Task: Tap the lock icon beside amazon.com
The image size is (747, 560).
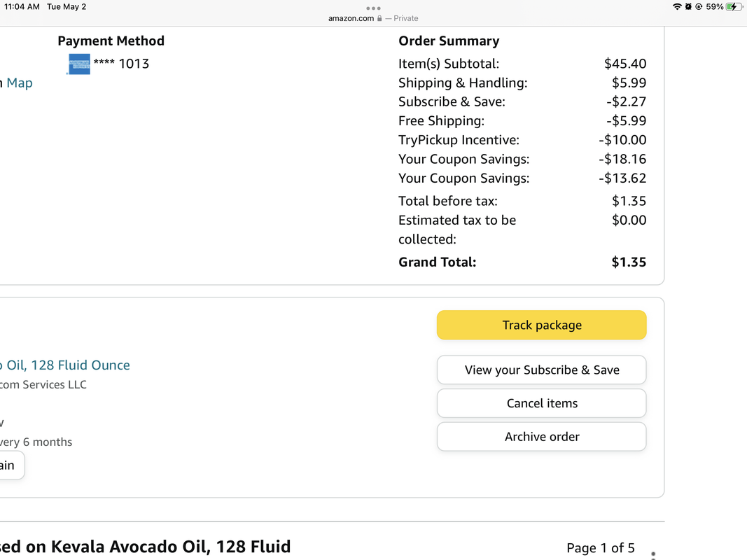Action: point(379,18)
